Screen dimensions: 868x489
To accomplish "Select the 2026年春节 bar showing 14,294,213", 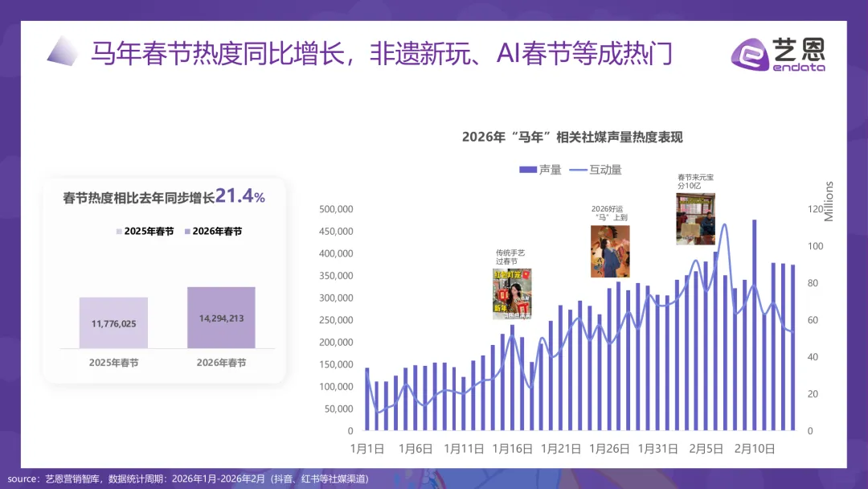I will (220, 316).
